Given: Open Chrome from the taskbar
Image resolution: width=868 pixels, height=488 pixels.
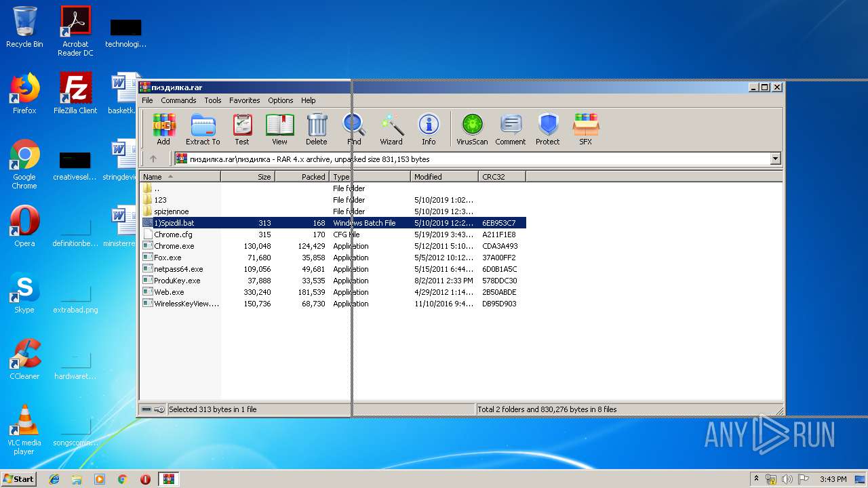Looking at the screenshot, I should tap(122, 479).
